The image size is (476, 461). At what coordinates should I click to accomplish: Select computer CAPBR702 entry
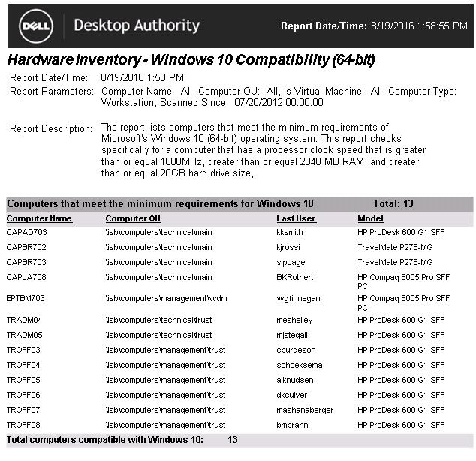(26, 247)
